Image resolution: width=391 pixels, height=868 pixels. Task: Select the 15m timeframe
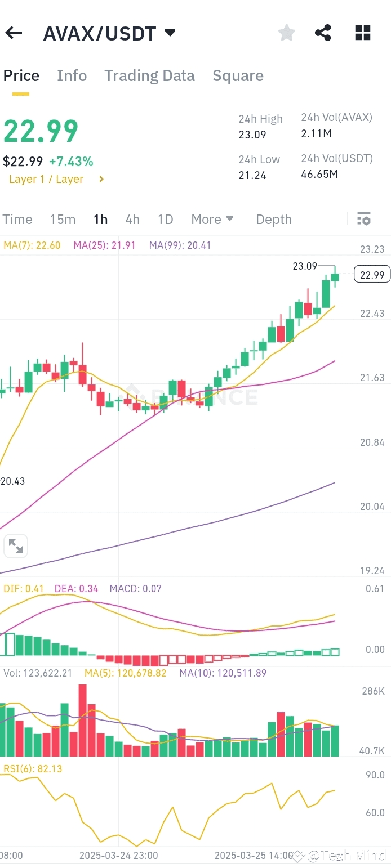click(x=63, y=219)
